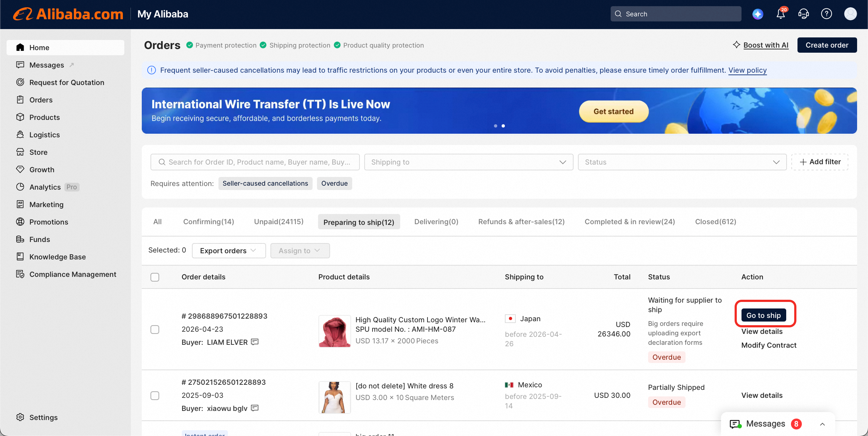Image resolution: width=868 pixels, height=436 pixels.
Task: Open the user profile avatar
Action: [851, 14]
